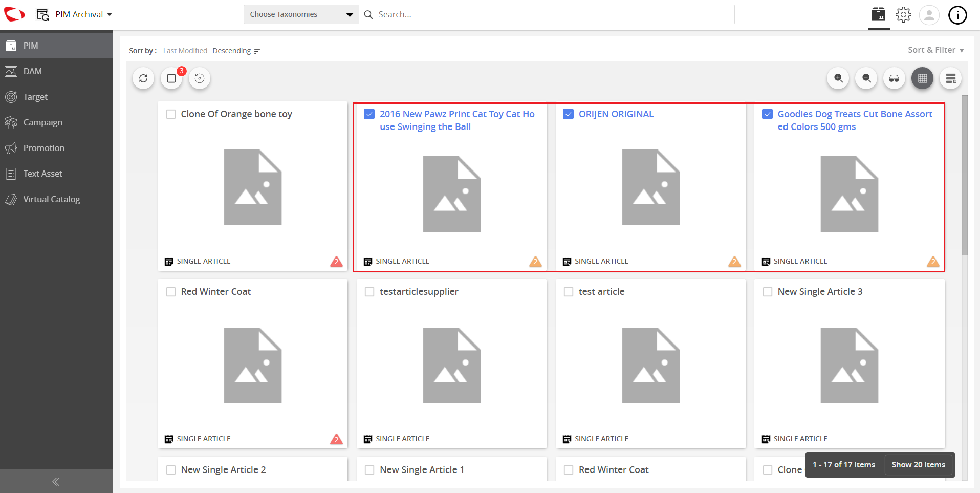Screen dimensions: 980x493
Task: Open Goodies Dog Treats title link
Action: tap(855, 120)
